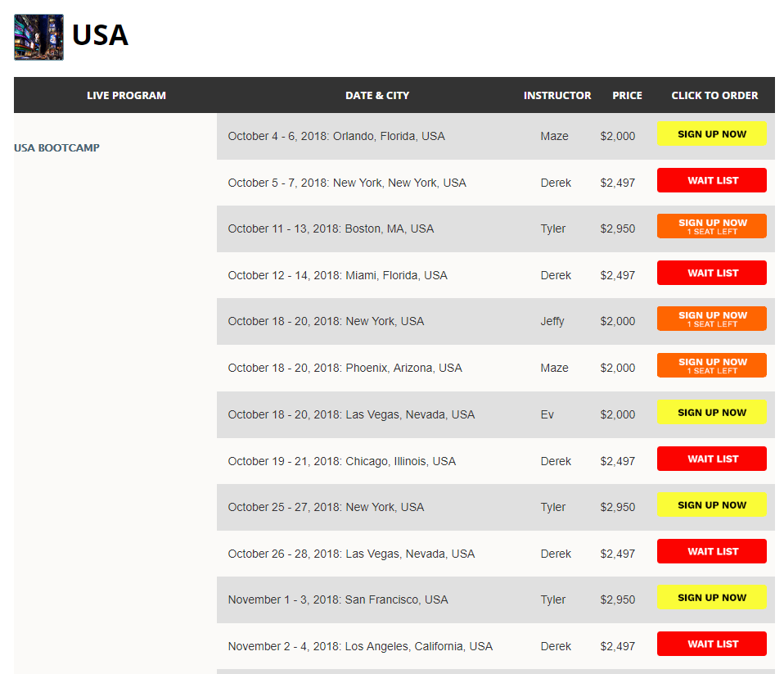
Task: Open the USA BOOTCAMP program link
Action: [56, 147]
